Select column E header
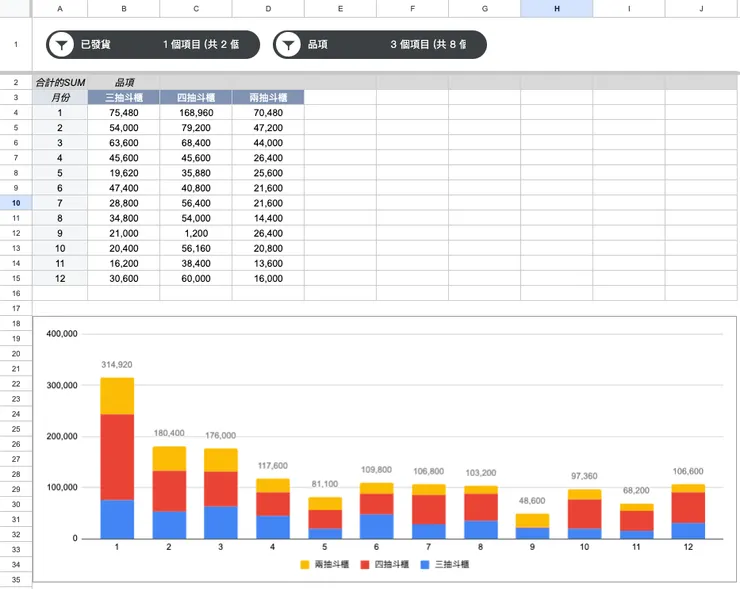This screenshot has height=589, width=740. click(x=340, y=8)
